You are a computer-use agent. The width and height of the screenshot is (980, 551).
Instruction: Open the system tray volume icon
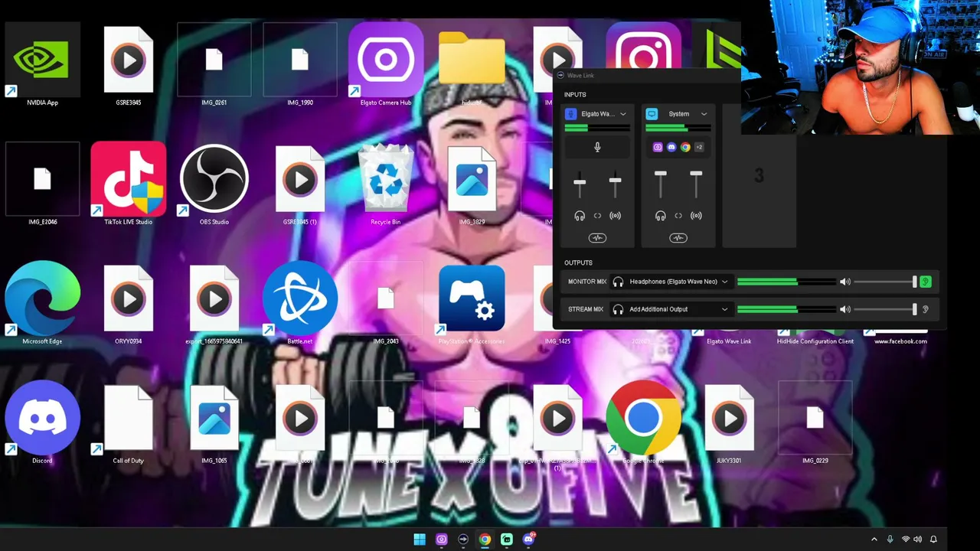click(x=918, y=540)
